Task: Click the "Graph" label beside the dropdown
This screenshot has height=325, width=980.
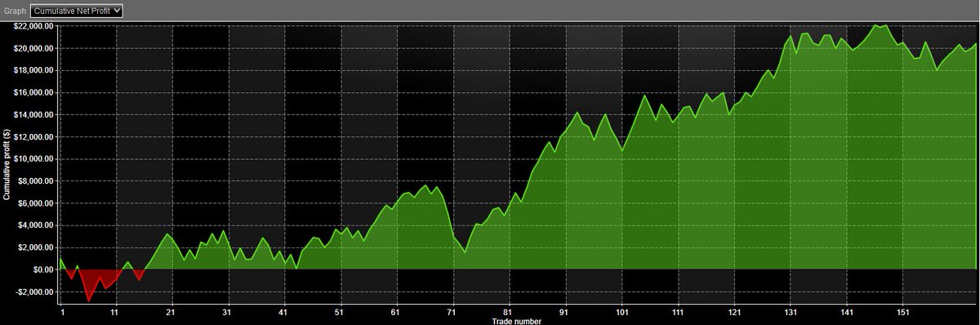Action: pyautogui.click(x=14, y=11)
